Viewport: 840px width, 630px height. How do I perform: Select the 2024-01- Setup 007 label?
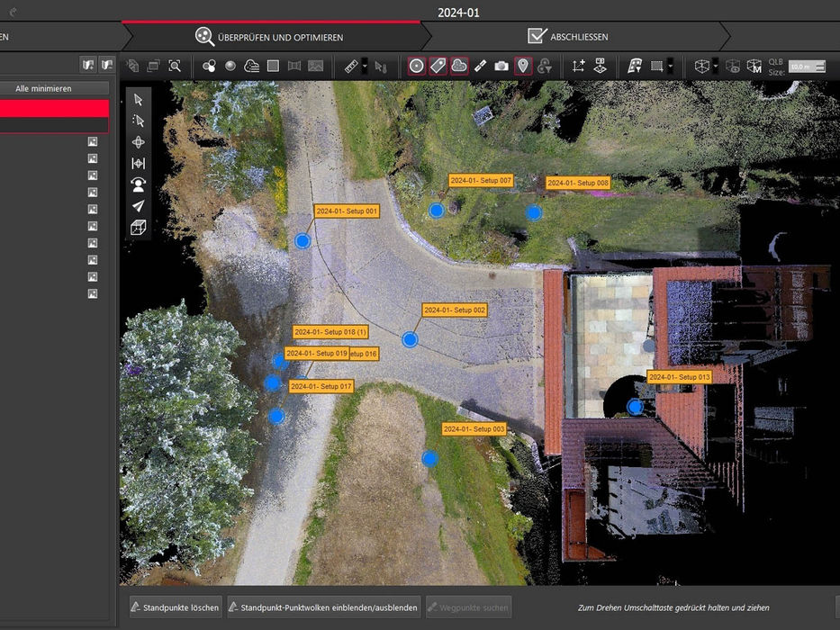pyautogui.click(x=481, y=181)
